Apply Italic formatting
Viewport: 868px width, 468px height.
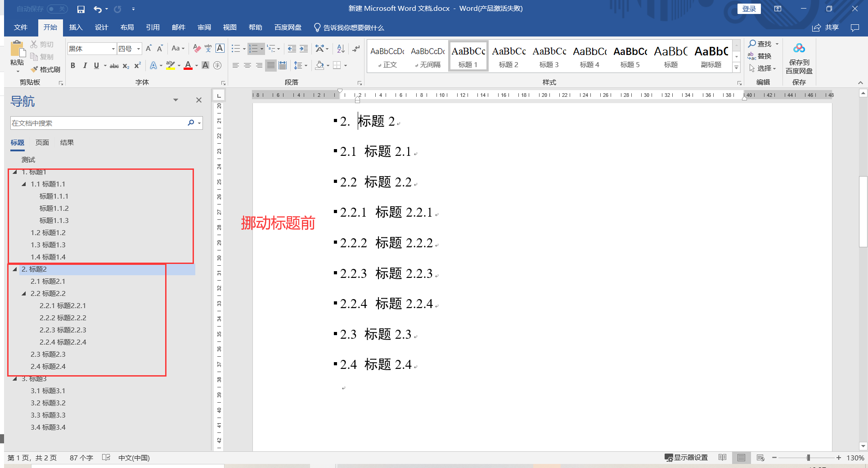(x=85, y=66)
